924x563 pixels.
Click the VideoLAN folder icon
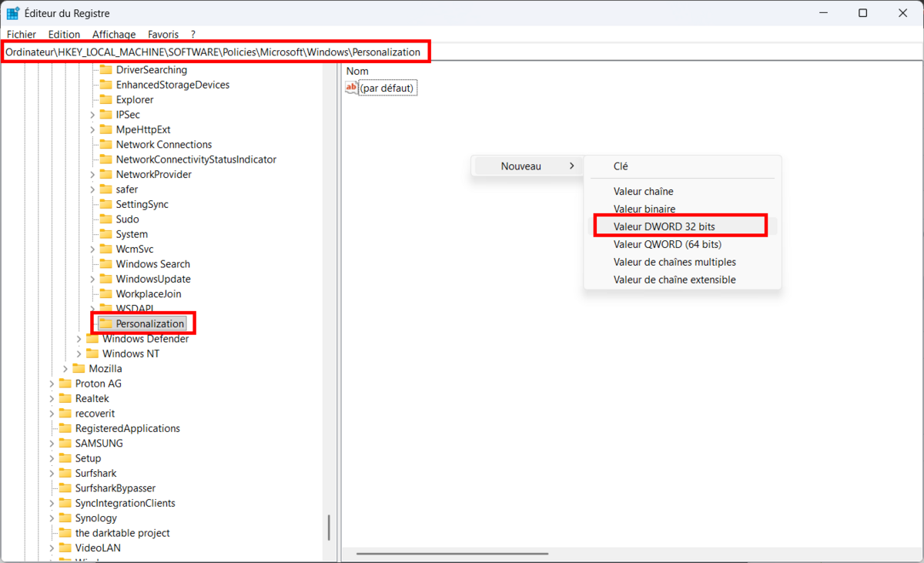(x=65, y=548)
